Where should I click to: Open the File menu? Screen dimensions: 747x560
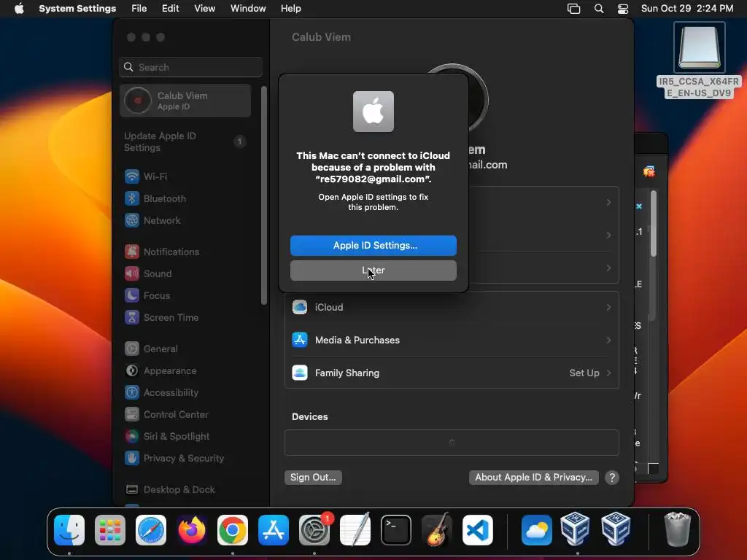(x=139, y=9)
